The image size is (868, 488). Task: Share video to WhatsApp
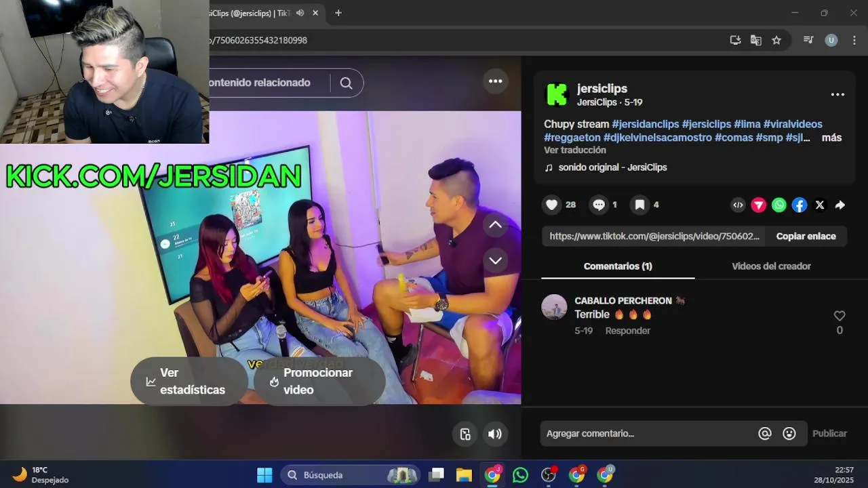tap(779, 205)
